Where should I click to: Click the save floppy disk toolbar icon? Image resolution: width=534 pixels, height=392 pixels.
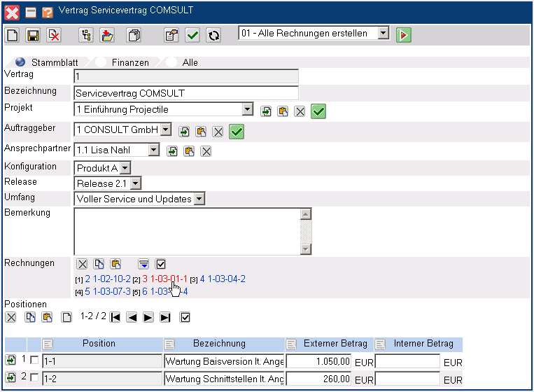32,34
